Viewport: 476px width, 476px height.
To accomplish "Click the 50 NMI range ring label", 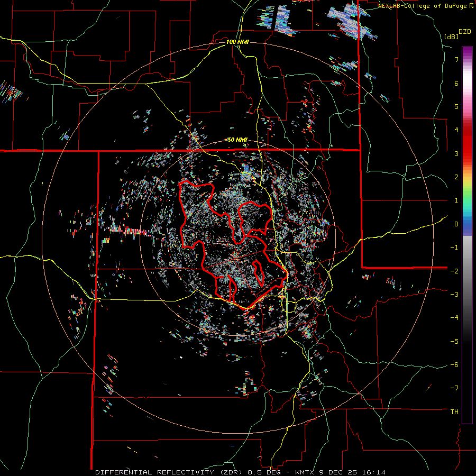I will (x=237, y=140).
